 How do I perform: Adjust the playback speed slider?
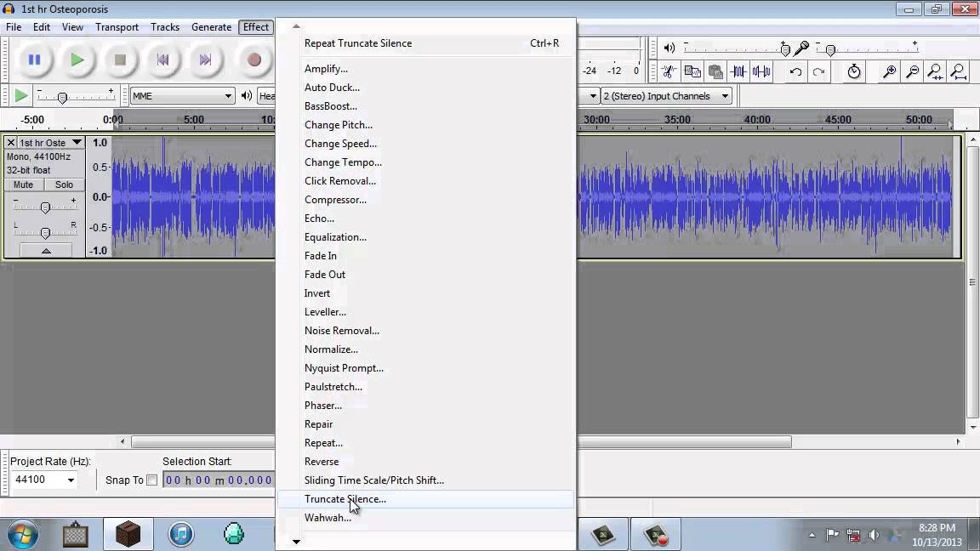point(62,97)
